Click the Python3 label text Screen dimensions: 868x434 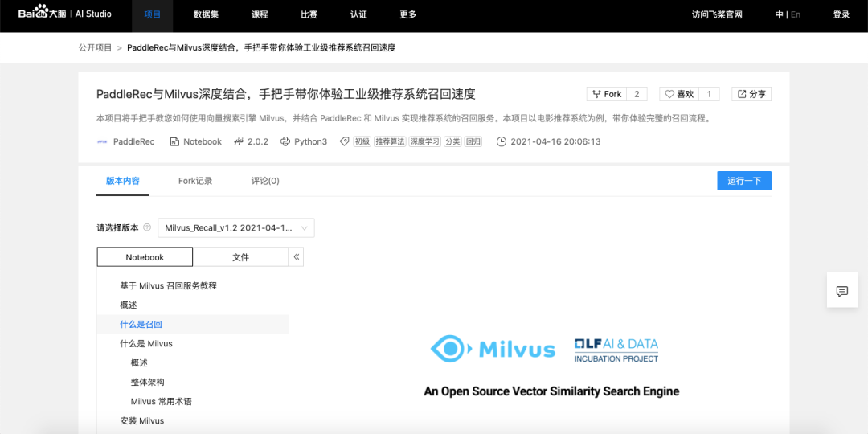pos(310,141)
